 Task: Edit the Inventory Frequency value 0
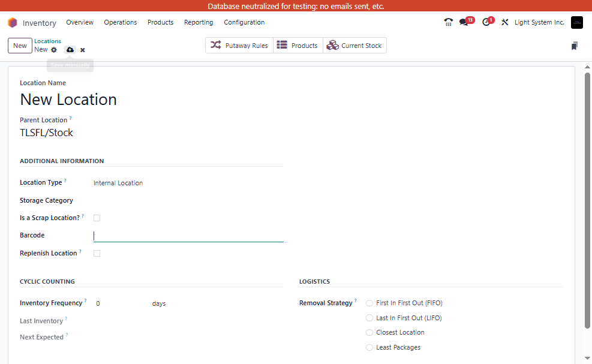coord(121,303)
